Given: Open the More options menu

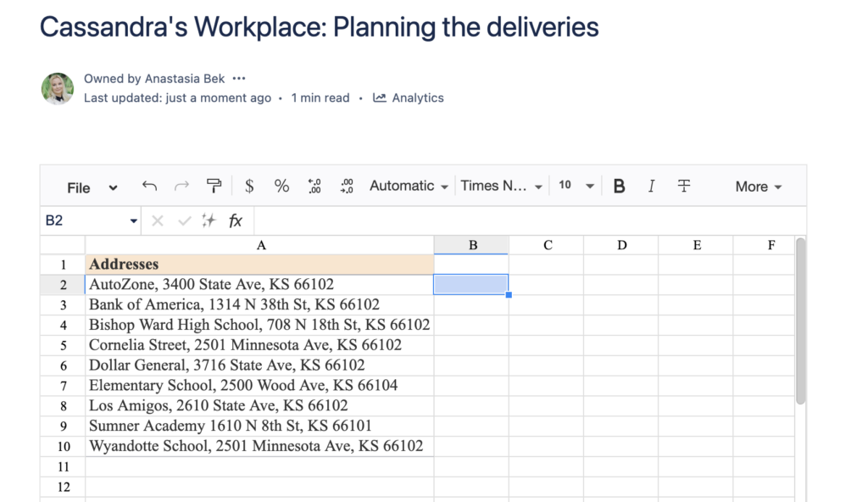Looking at the screenshot, I should click(x=756, y=186).
